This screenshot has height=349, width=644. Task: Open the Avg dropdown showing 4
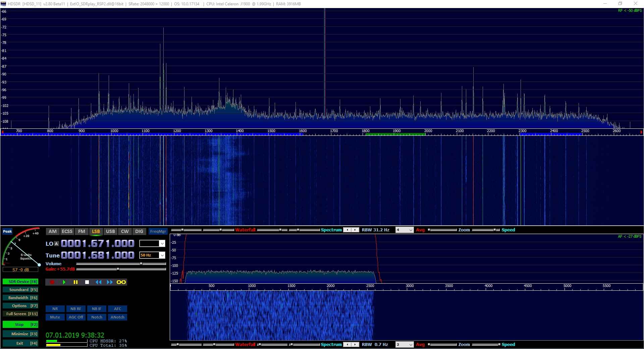[404, 230]
